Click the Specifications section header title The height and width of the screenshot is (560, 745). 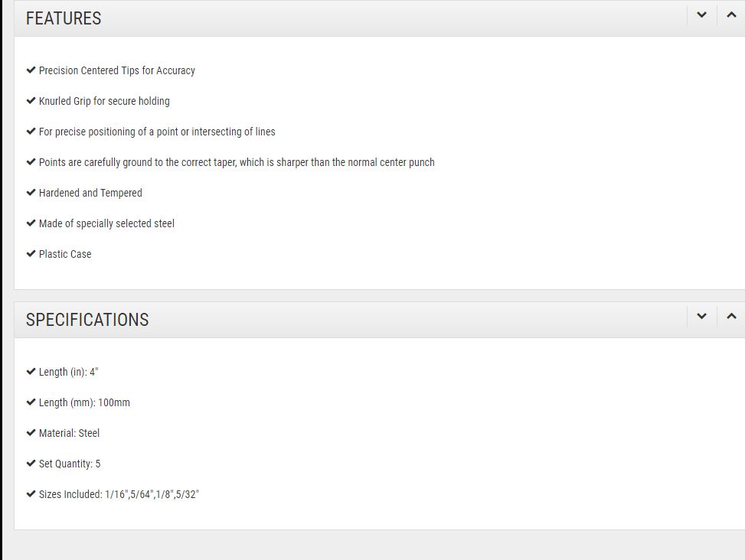pos(87,320)
